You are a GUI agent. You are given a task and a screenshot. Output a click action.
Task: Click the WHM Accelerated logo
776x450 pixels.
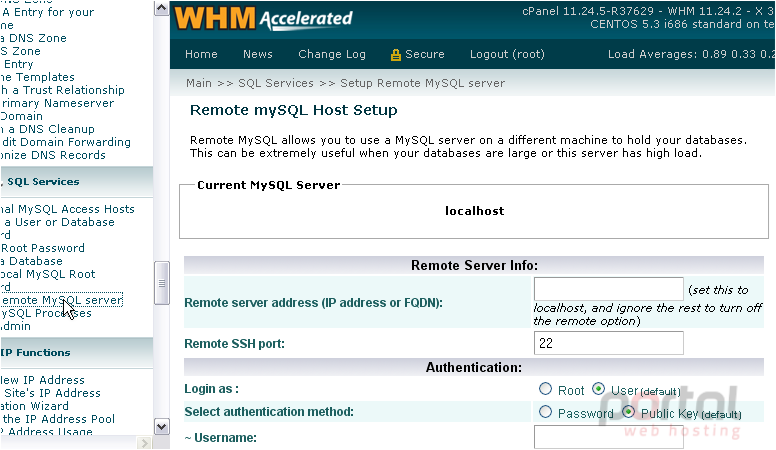(263, 19)
